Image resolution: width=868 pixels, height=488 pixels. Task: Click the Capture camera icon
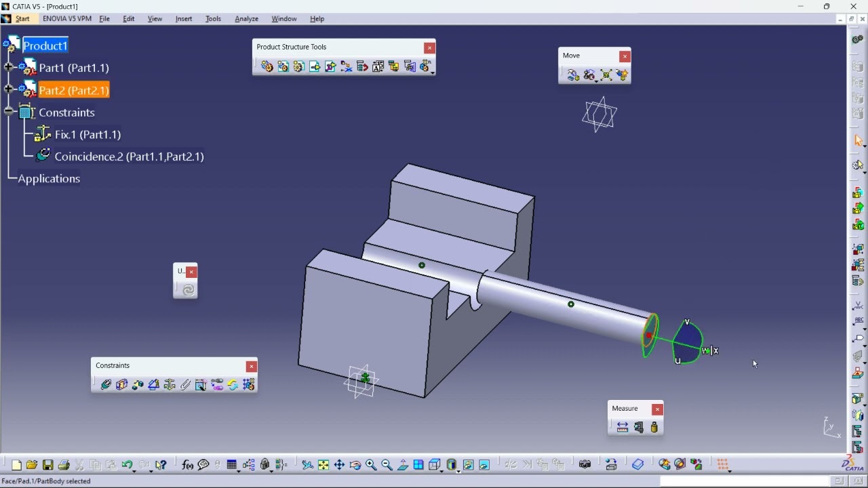coord(585,465)
